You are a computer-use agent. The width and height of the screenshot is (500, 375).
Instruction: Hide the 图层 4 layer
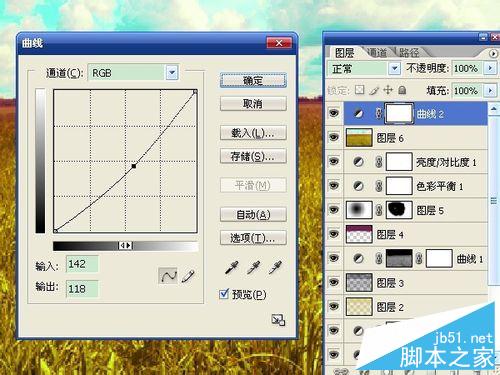[x=334, y=234]
